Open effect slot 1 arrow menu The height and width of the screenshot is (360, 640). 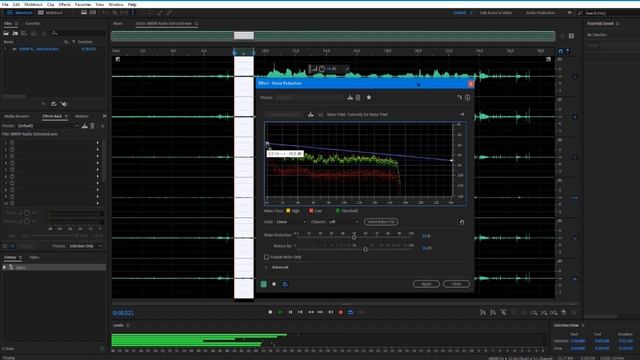point(98,143)
